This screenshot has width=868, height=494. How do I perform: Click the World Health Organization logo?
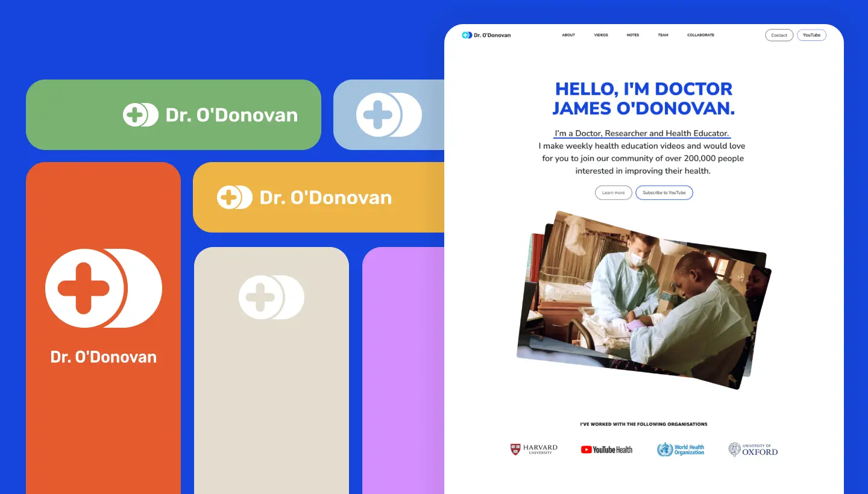click(x=681, y=449)
